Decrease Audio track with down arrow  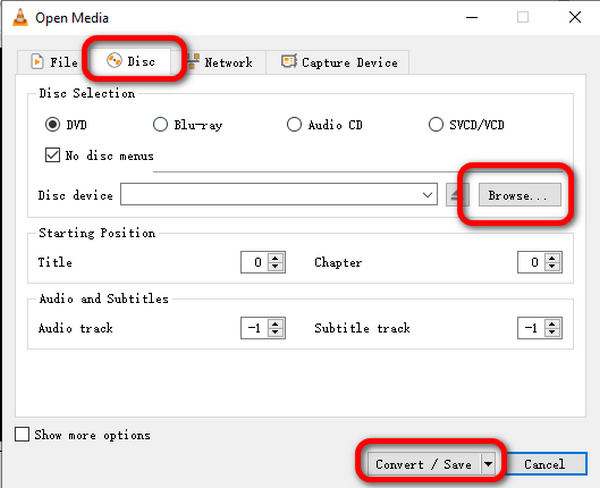[x=275, y=333]
